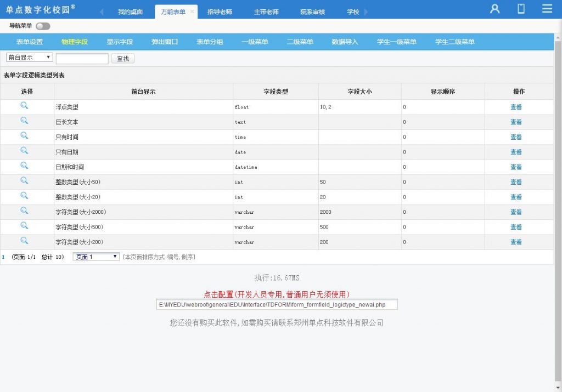This screenshot has width=562, height=392.
Task: Click the 显示顺序 column header
Action: pos(443,92)
